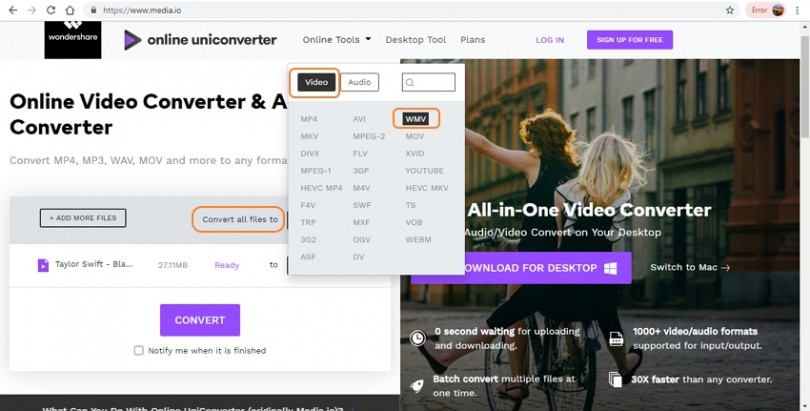Screen dimensions: 810x411
Task: Open the Plans menu item
Action: tap(473, 39)
